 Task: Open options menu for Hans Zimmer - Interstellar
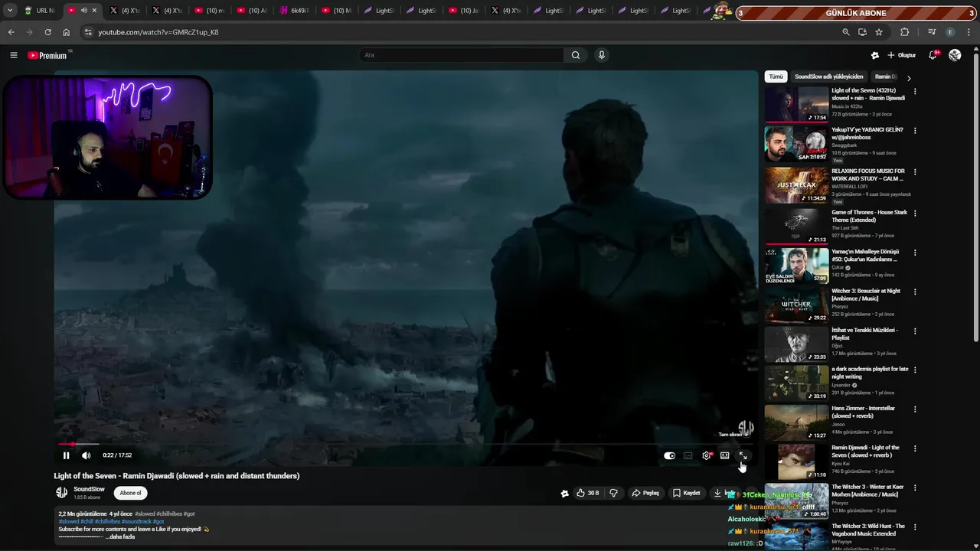tap(915, 409)
